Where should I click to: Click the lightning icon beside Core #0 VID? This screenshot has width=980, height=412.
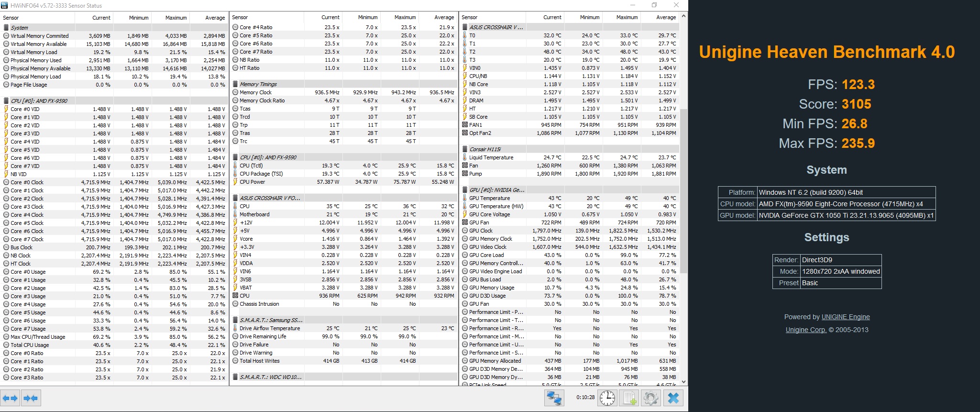(6, 109)
